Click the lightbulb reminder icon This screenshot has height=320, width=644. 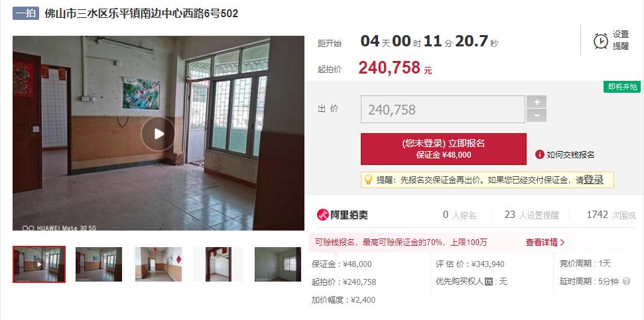pyautogui.click(x=368, y=180)
